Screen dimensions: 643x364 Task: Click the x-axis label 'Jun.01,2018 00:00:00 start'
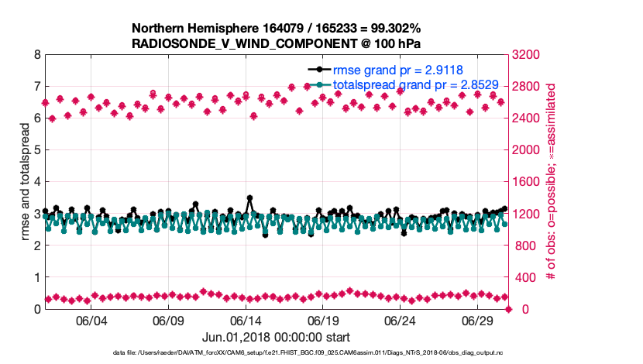[x=276, y=338]
